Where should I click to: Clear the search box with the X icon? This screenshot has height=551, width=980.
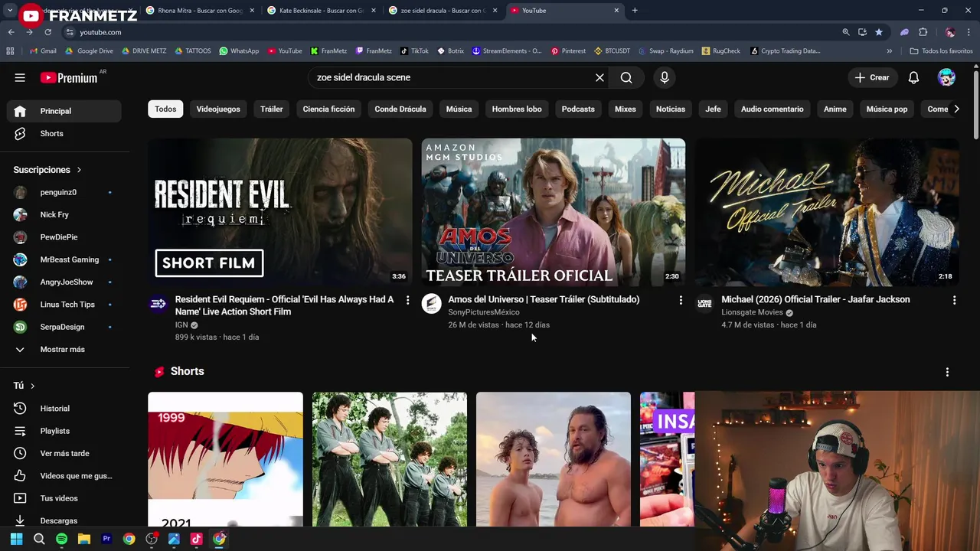(599, 77)
